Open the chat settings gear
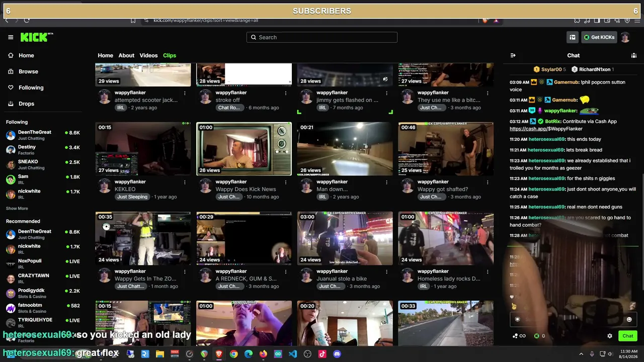The image size is (644, 362). [610, 336]
